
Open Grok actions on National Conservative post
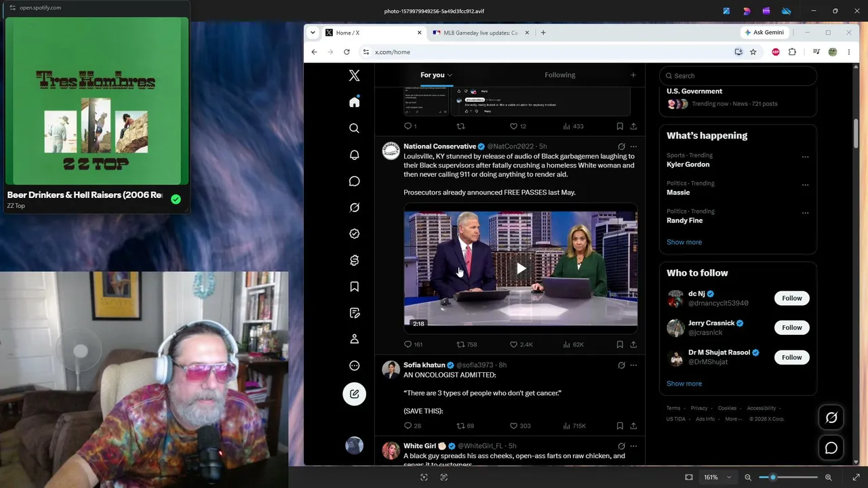[621, 146]
